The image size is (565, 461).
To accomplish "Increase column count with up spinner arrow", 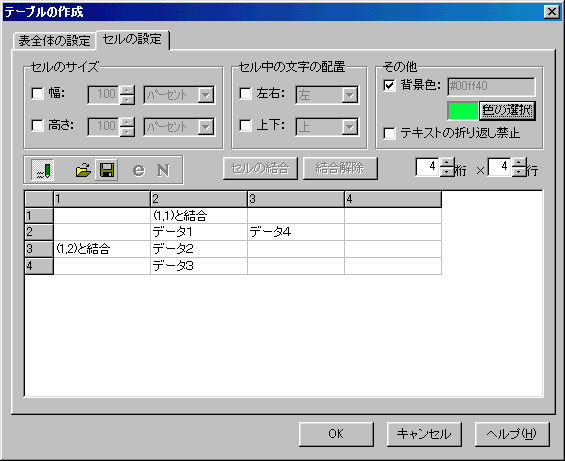I will [447, 163].
